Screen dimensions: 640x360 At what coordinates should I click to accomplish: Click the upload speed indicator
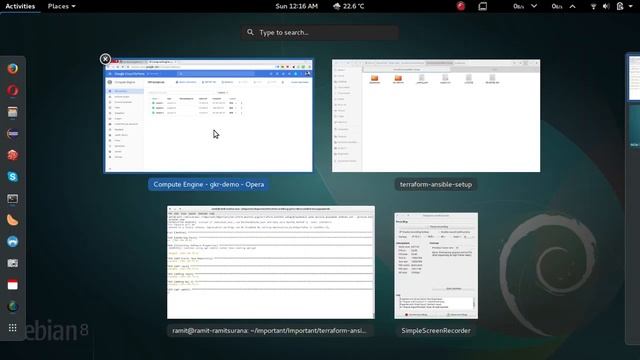click(x=564, y=6)
